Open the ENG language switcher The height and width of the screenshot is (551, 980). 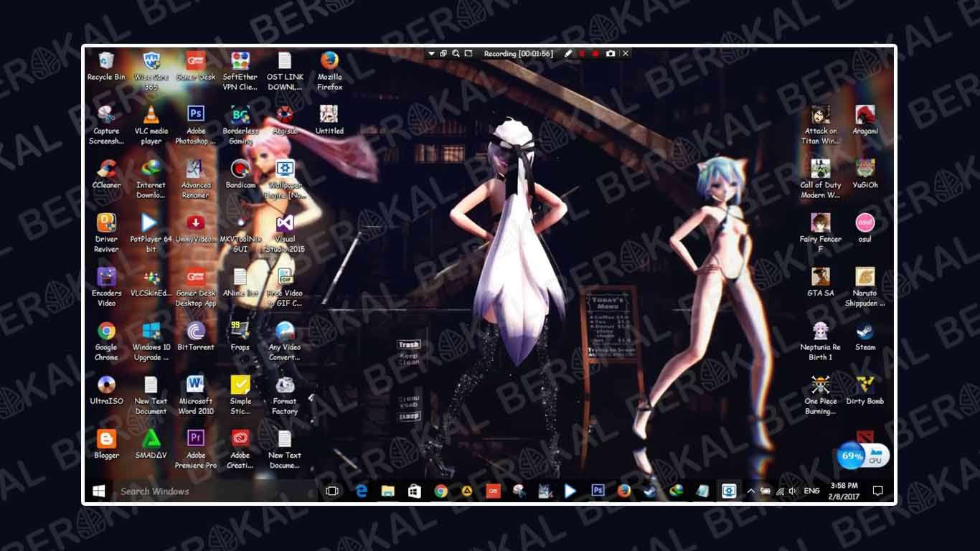811,491
